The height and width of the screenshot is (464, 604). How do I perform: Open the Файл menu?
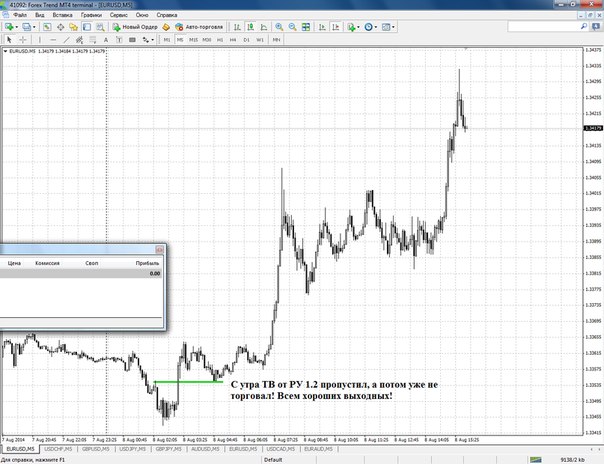[x=20, y=15]
